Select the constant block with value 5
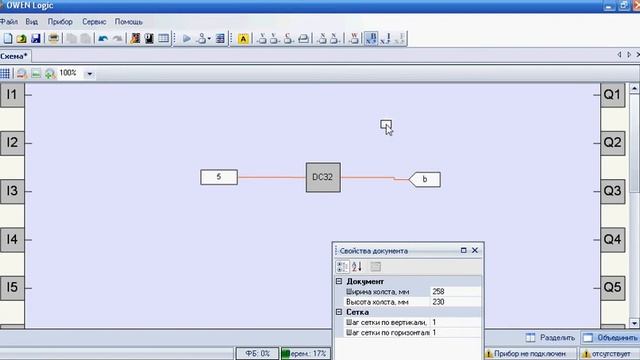This screenshot has width=640, height=360. (x=219, y=177)
